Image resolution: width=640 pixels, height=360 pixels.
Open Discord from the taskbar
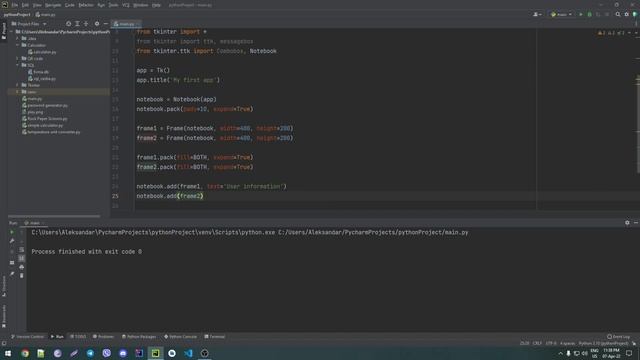click(x=123, y=353)
